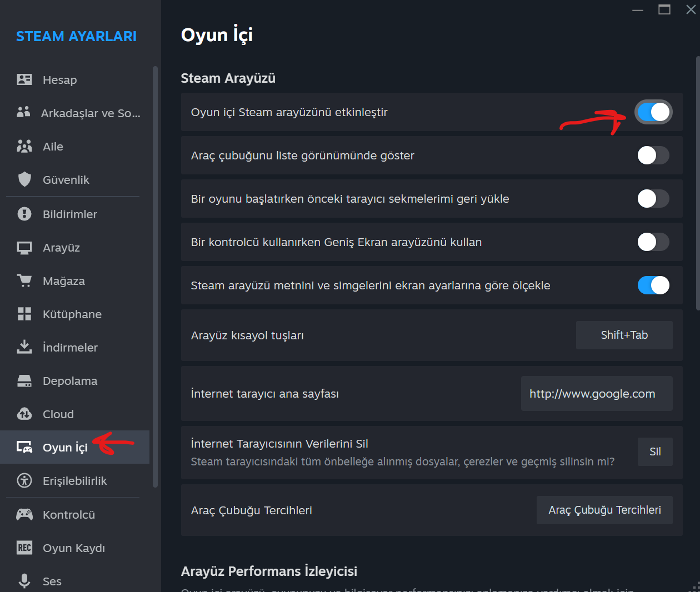The height and width of the screenshot is (592, 700).
Task: Click the Arayüz monitor icon
Action: point(24,248)
